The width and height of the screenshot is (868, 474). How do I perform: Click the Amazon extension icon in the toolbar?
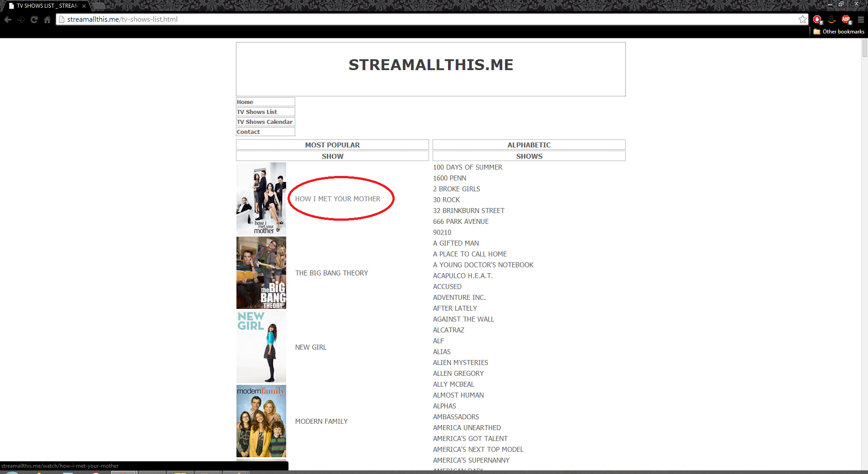pyautogui.click(x=832, y=19)
